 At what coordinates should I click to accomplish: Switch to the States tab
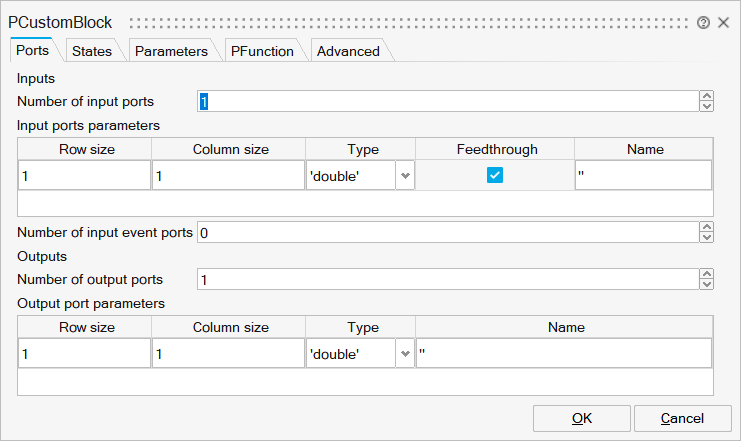click(92, 51)
